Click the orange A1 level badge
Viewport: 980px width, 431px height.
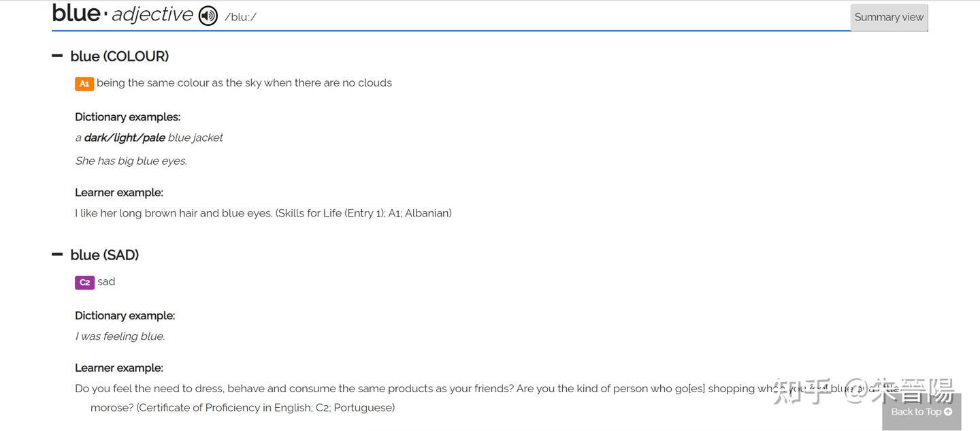pyautogui.click(x=84, y=84)
